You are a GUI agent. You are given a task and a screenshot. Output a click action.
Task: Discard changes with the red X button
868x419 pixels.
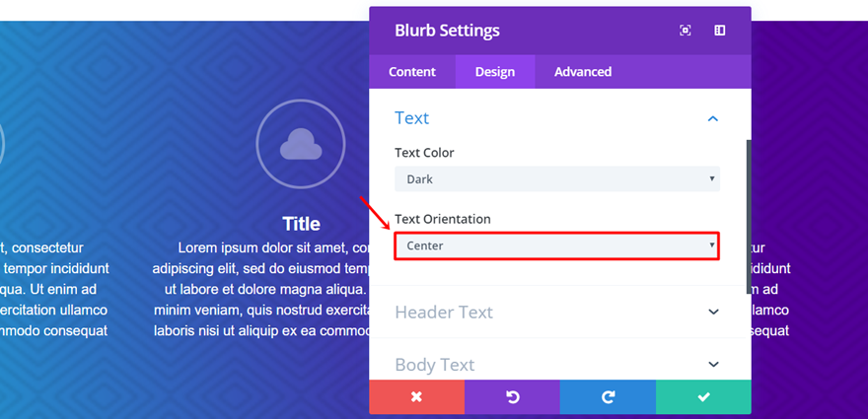(416, 396)
